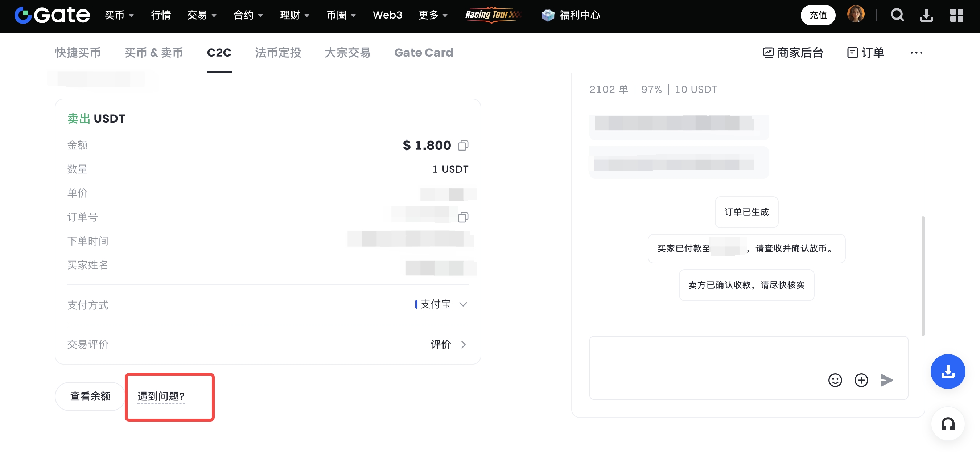Copy the order number
This screenshot has width=980, height=452.
tap(463, 217)
